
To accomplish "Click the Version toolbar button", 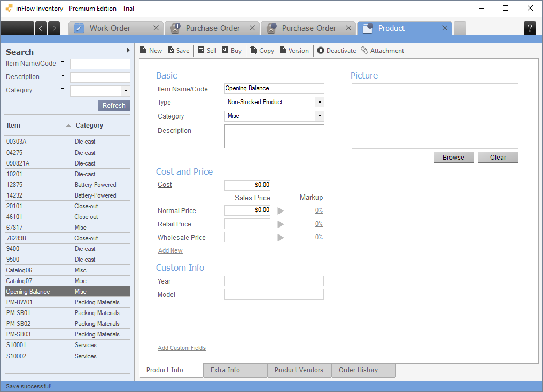I will (294, 51).
